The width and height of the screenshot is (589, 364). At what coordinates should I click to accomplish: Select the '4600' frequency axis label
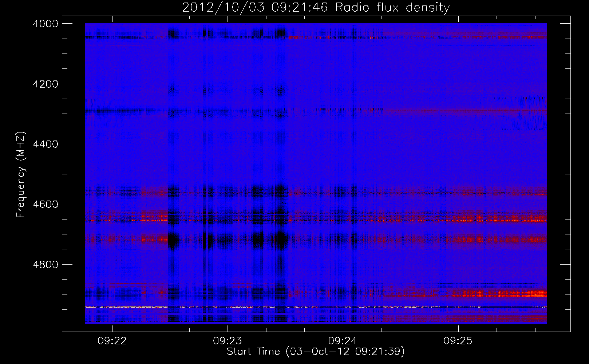click(46, 204)
